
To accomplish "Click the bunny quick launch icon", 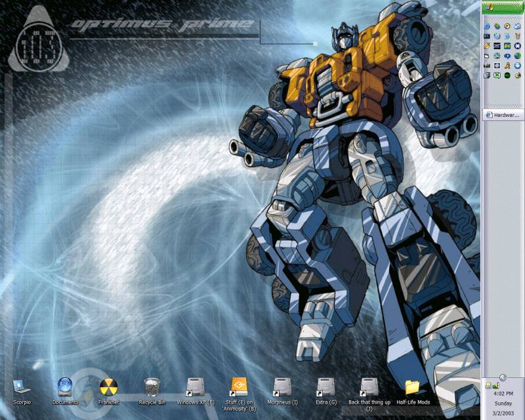I will (x=518, y=36).
